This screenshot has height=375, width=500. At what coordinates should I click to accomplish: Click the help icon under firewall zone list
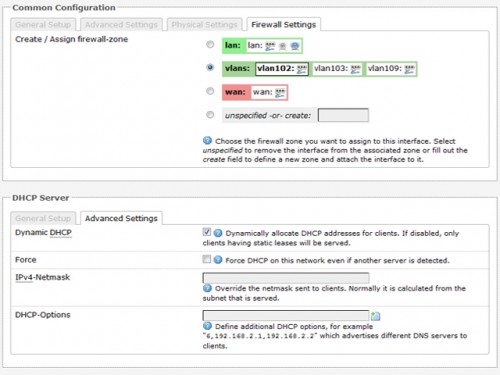[207, 140]
